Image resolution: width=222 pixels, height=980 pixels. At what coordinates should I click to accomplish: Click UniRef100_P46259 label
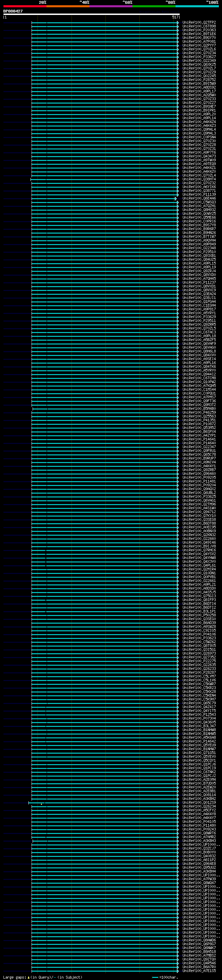(199, 412)
